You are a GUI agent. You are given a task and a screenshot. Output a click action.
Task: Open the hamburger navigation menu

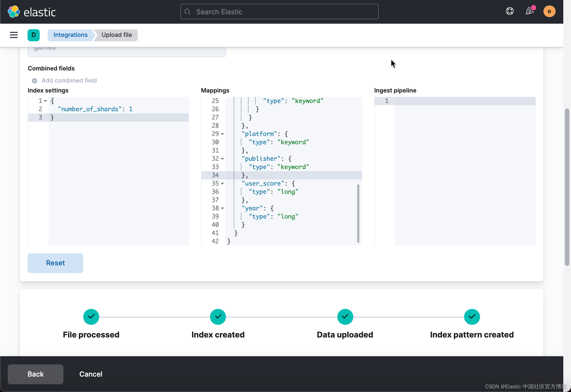pos(14,35)
